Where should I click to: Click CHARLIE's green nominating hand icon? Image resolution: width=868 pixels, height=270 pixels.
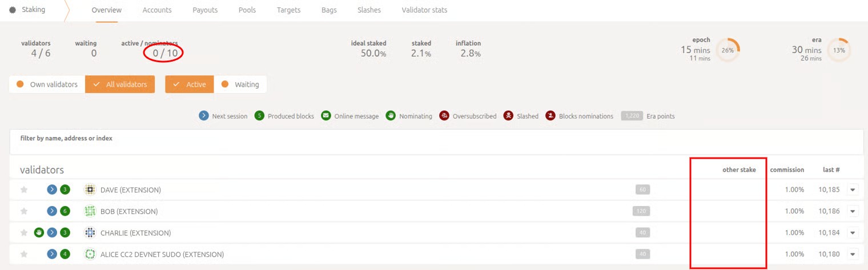pos(39,233)
